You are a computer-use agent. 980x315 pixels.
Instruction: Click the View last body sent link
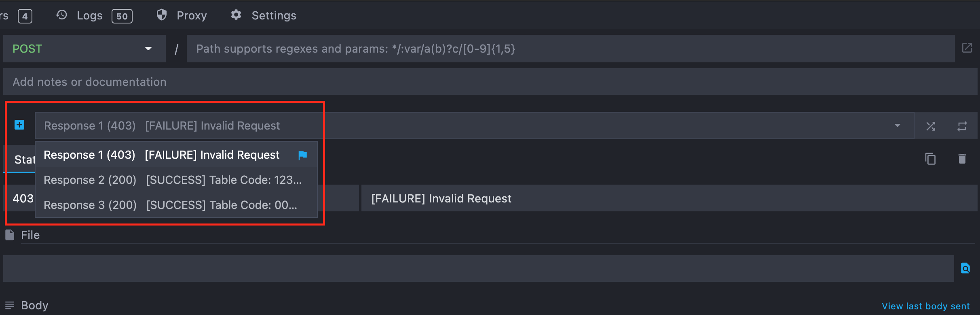pos(925,306)
